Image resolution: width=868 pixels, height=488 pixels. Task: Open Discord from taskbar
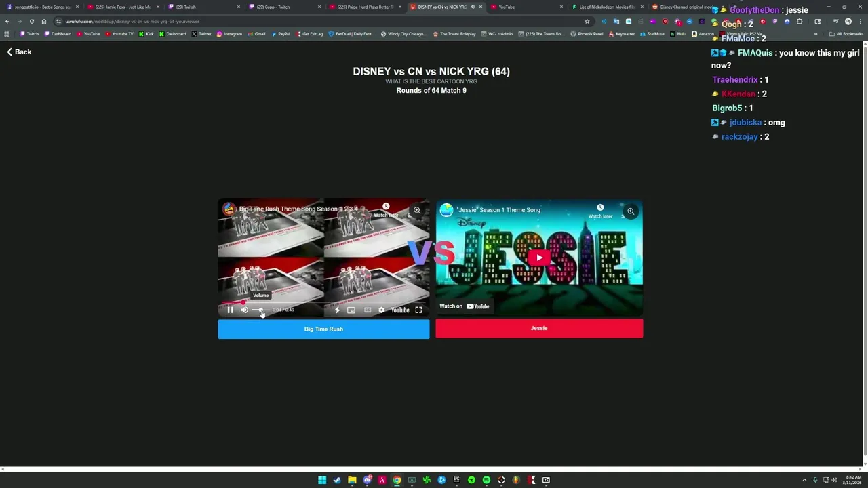click(x=367, y=480)
